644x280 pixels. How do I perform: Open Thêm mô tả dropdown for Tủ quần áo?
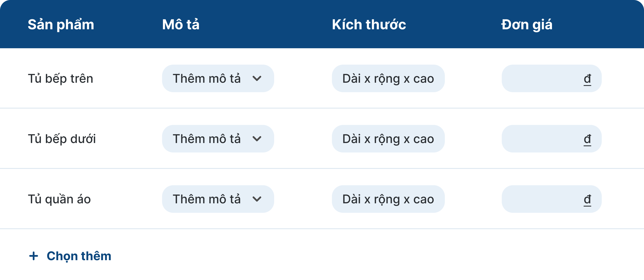tap(218, 199)
